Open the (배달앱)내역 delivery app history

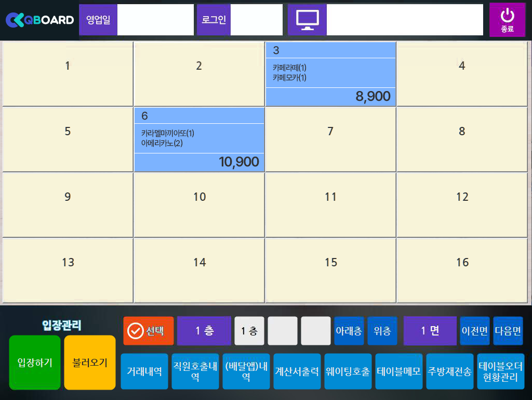pos(246,371)
